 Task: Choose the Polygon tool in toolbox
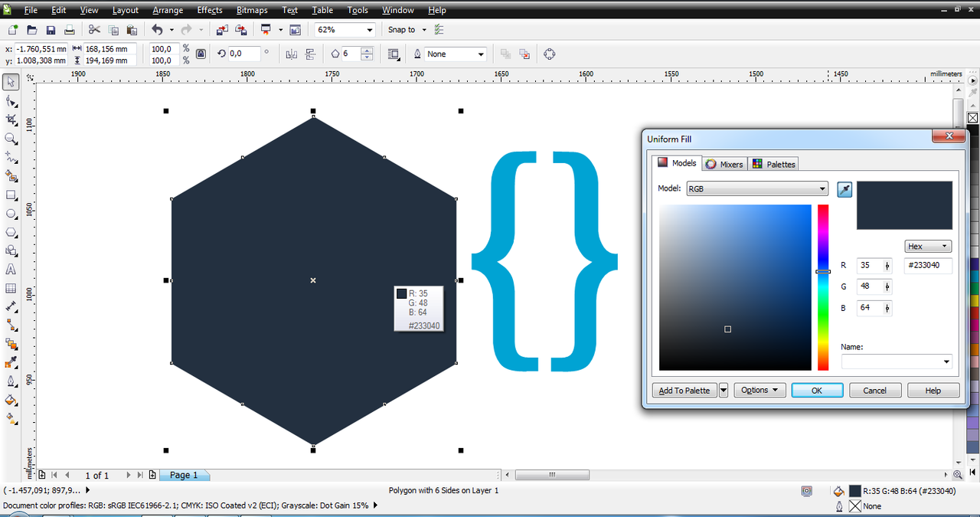[x=11, y=232]
